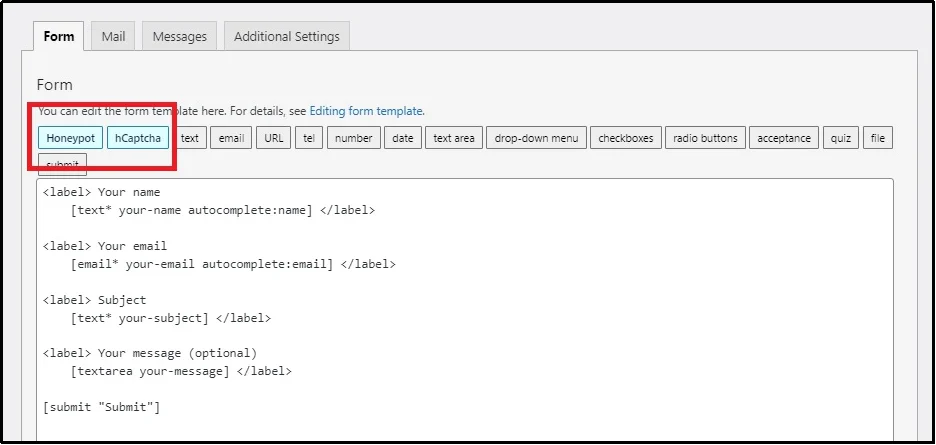Click the text tag button
The width and height of the screenshot is (936, 445).
tap(190, 138)
